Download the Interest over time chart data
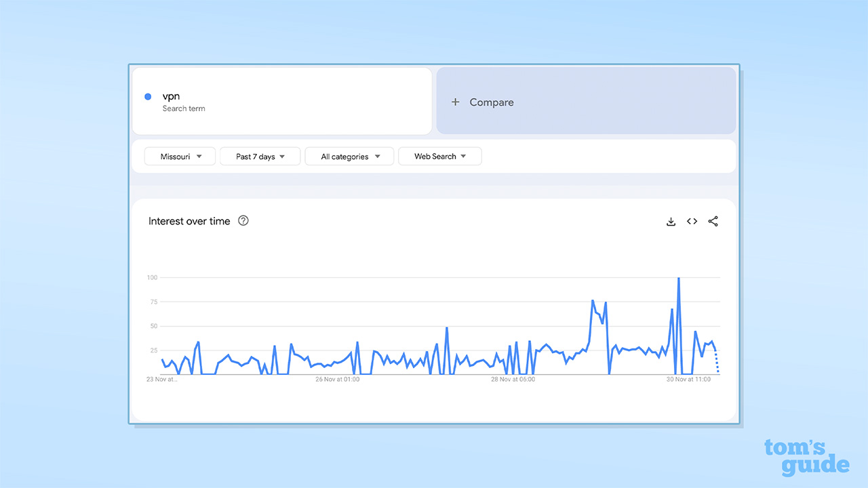 click(671, 221)
